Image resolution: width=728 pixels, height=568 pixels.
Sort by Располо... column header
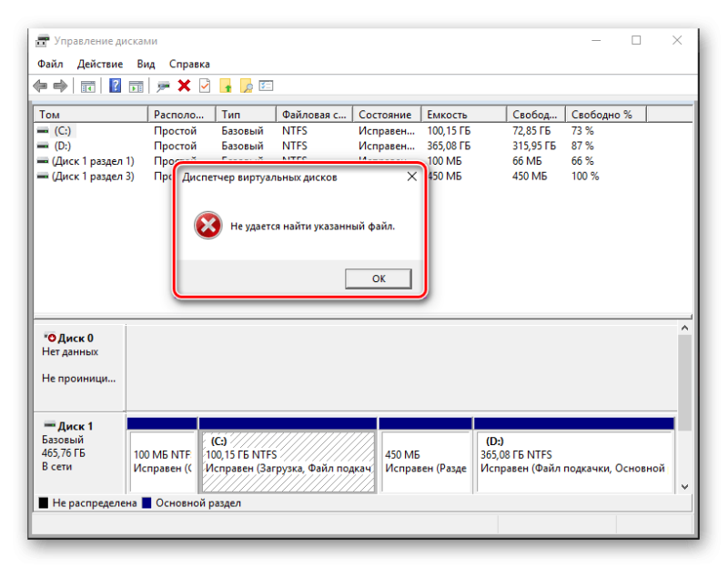point(181,115)
